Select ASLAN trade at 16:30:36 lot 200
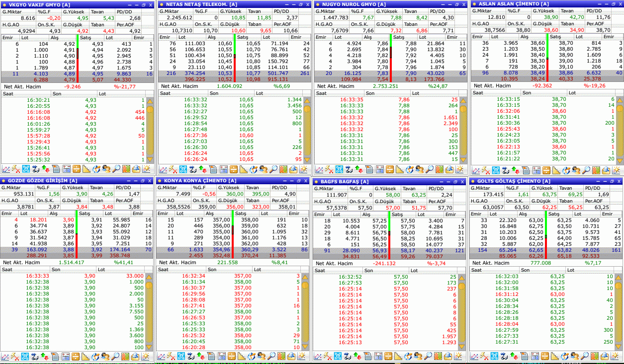 click(542, 123)
